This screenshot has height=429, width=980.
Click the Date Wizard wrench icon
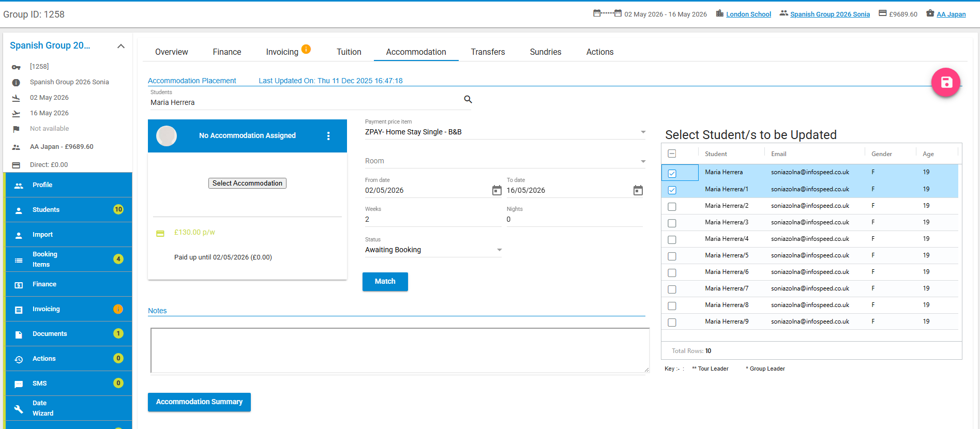(19, 409)
